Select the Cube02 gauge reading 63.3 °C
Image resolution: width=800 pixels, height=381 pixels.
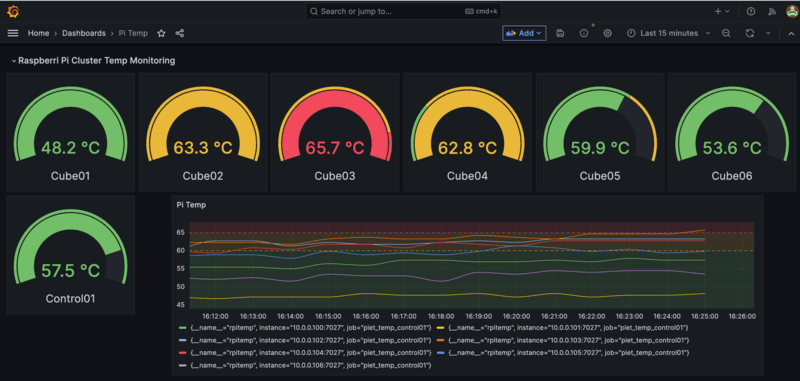pos(203,132)
